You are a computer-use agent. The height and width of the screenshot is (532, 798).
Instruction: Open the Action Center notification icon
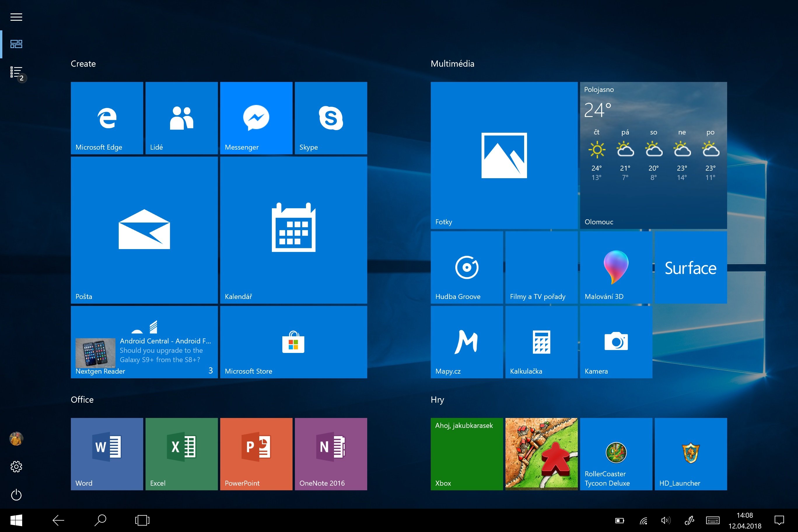point(779,520)
